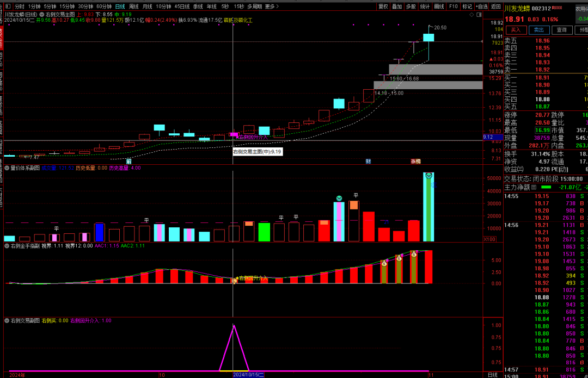
Task: Expand the 更多 timeframe list
Action: click(272, 7)
